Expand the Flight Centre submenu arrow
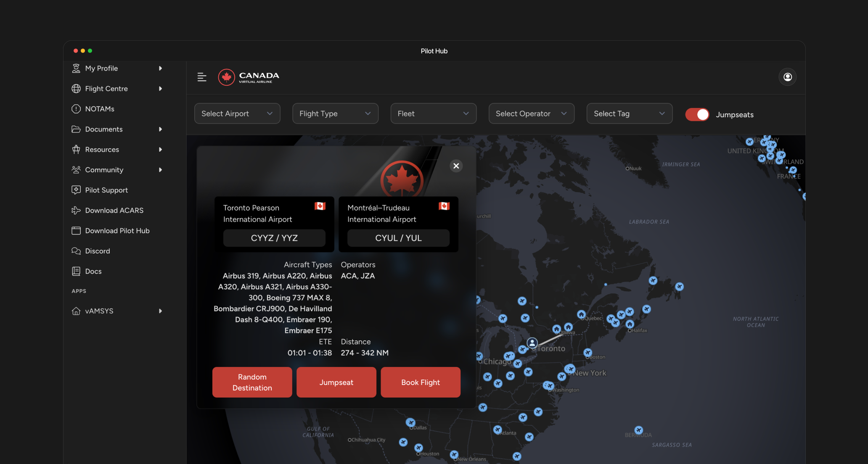The image size is (868, 464). (160, 89)
